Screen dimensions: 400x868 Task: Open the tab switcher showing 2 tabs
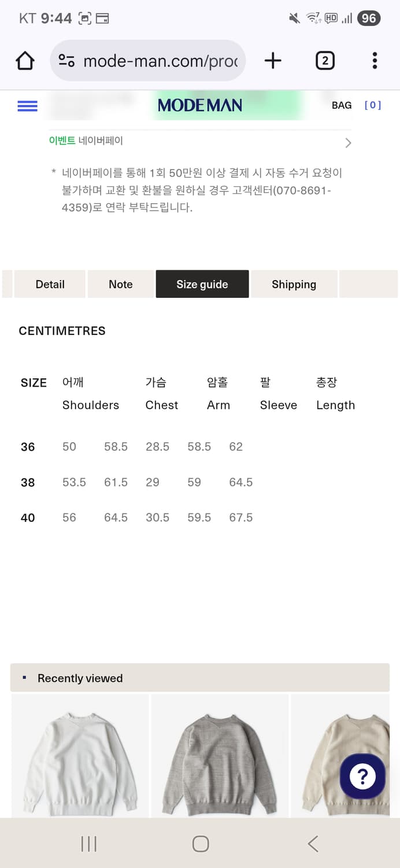(325, 61)
